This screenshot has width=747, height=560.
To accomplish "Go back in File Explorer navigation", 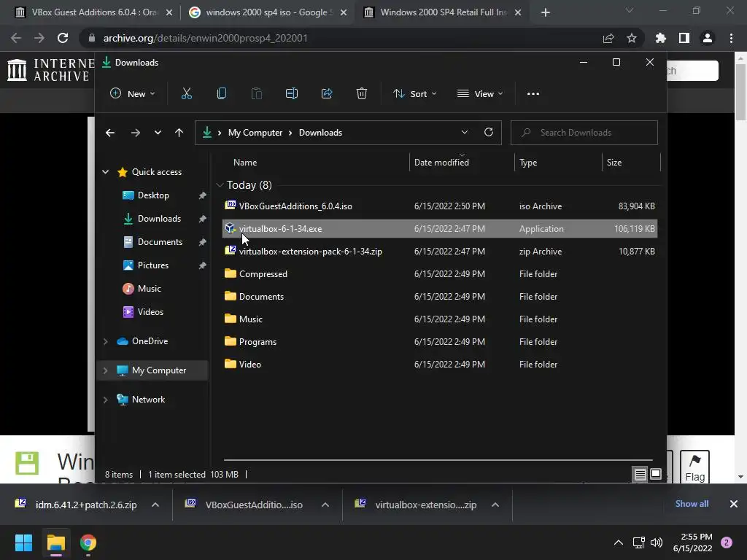I will 110,133.
